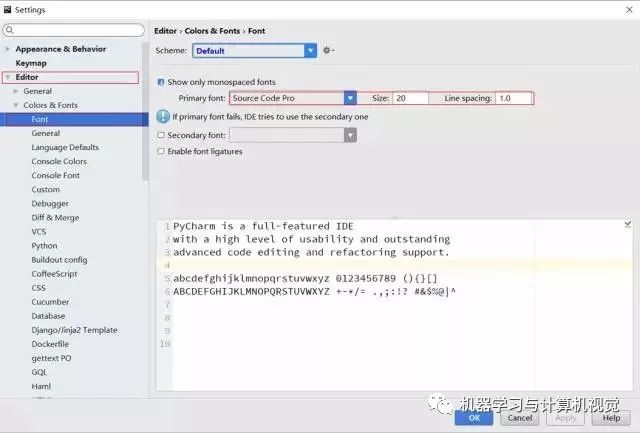Click the Cancel button
The width and height of the screenshot is (640, 433).
pos(520,418)
